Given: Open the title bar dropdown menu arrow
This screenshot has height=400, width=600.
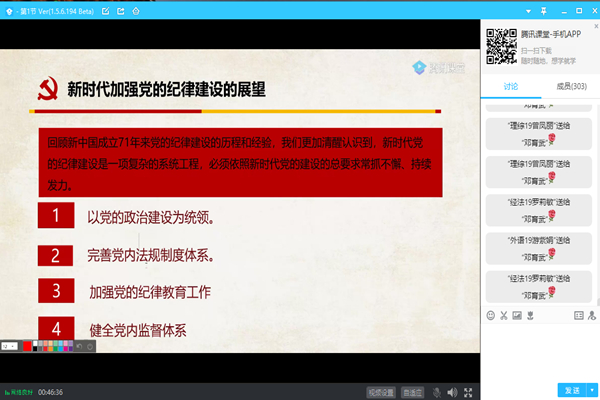Looking at the screenshot, I should tap(527, 11).
